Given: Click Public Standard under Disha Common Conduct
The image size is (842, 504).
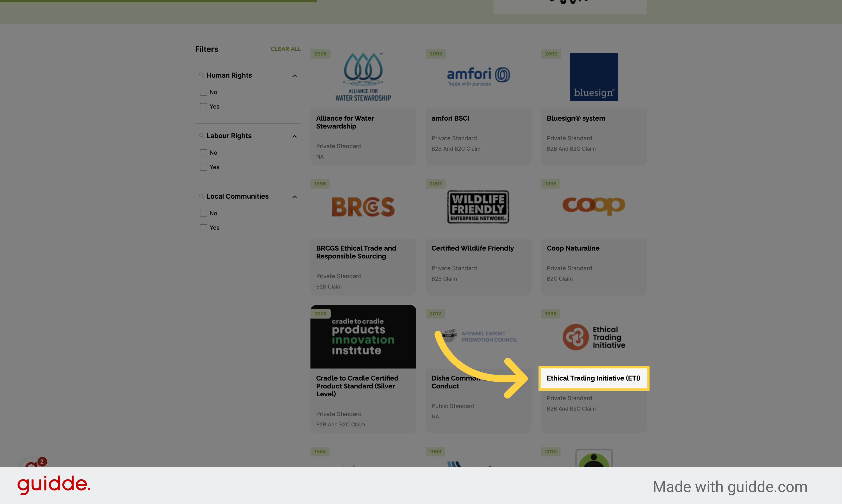Looking at the screenshot, I should pyautogui.click(x=453, y=406).
